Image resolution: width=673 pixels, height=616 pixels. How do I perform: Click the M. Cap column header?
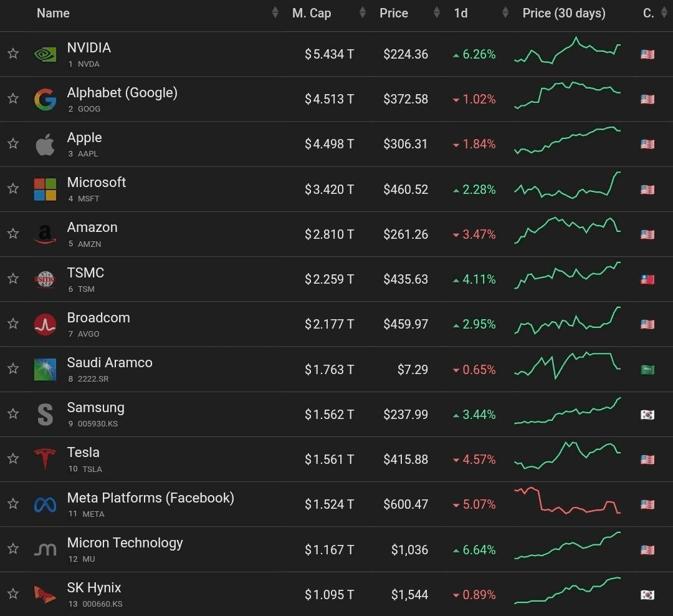coord(312,13)
